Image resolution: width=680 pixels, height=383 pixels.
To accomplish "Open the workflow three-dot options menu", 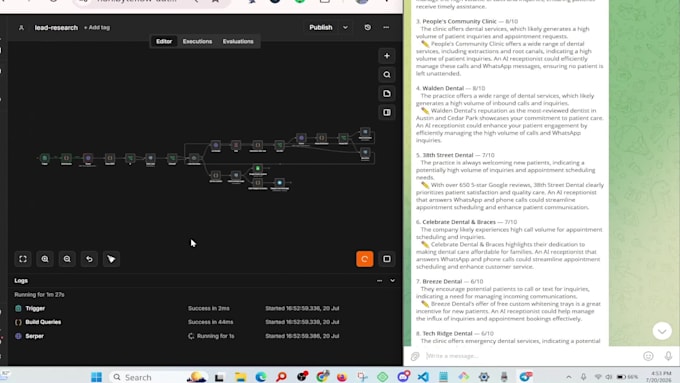I will [x=386, y=27].
